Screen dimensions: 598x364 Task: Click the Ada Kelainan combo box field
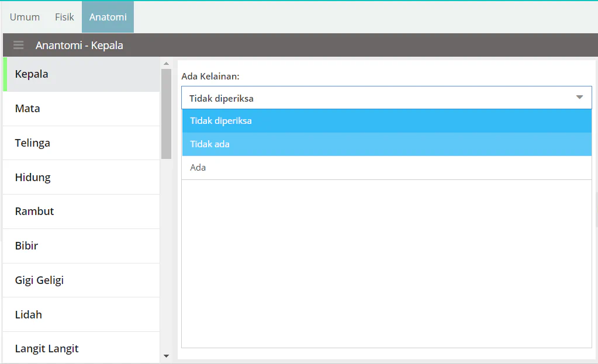[x=386, y=98]
